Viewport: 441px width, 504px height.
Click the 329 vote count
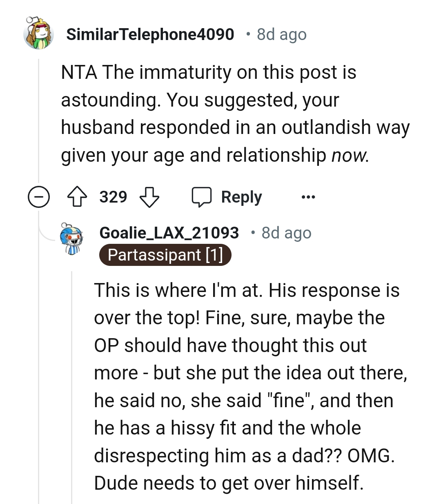(113, 197)
